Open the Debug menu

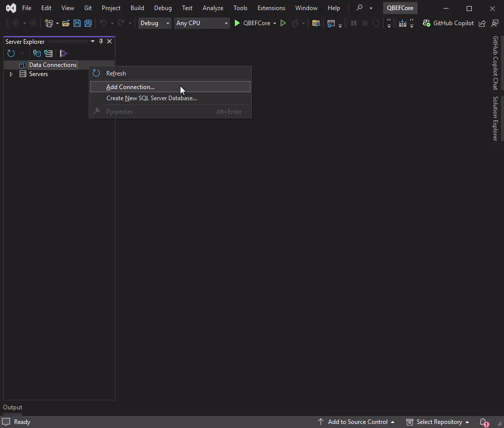coord(163,8)
